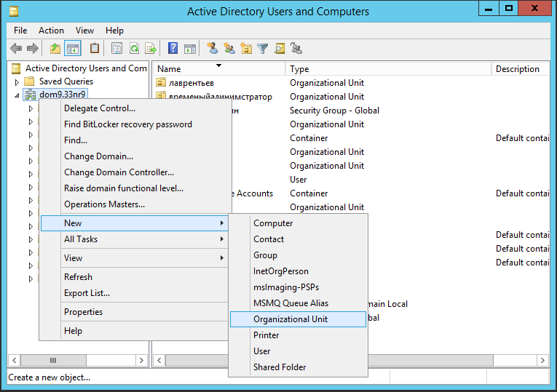Open the View menu in menu bar
The image size is (557, 392).
84,31
